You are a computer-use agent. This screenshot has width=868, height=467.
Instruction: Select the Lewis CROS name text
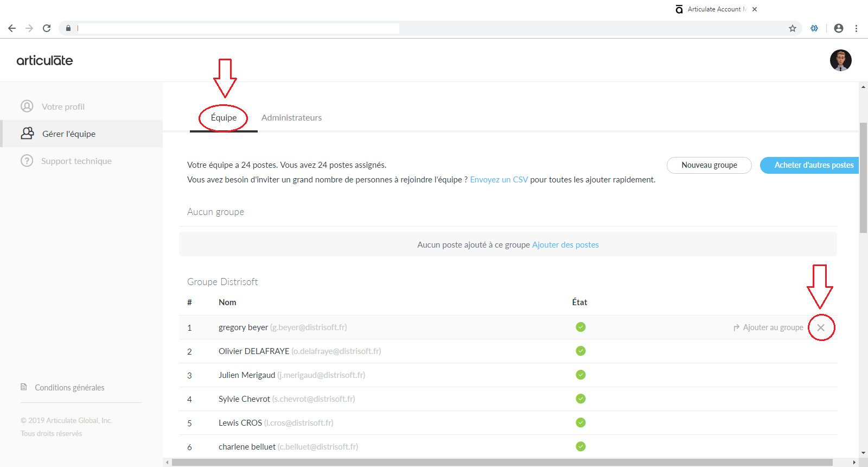coord(240,423)
